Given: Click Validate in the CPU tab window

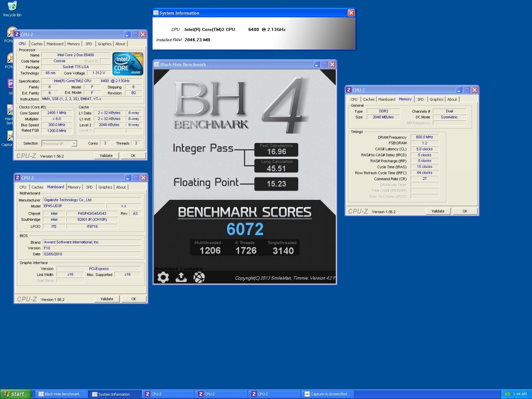Looking at the screenshot, I should (x=106, y=156).
